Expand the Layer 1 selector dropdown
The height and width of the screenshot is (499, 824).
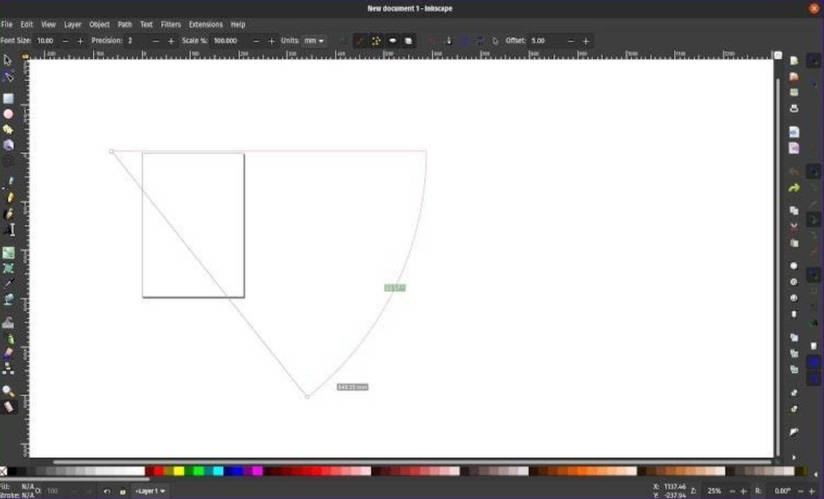[151, 491]
